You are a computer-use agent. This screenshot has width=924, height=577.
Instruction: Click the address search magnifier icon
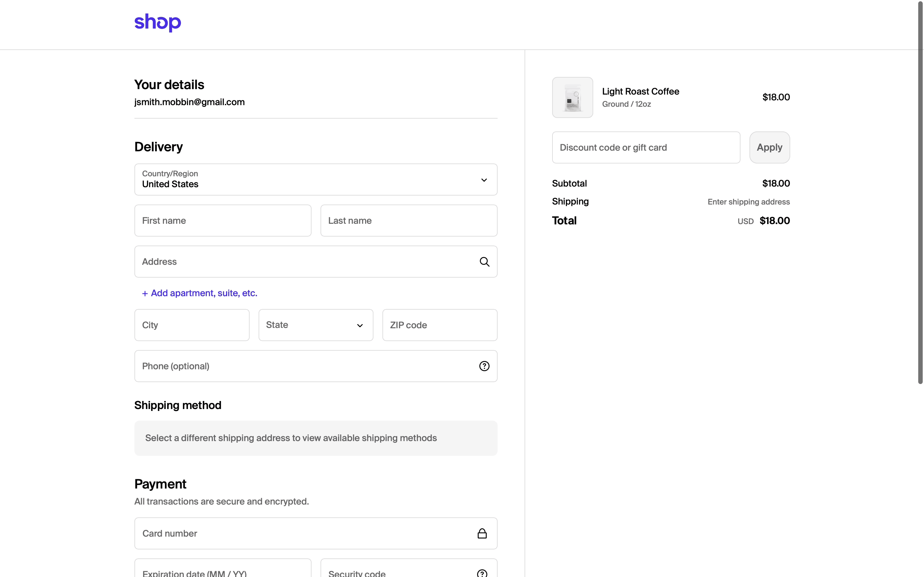click(484, 262)
